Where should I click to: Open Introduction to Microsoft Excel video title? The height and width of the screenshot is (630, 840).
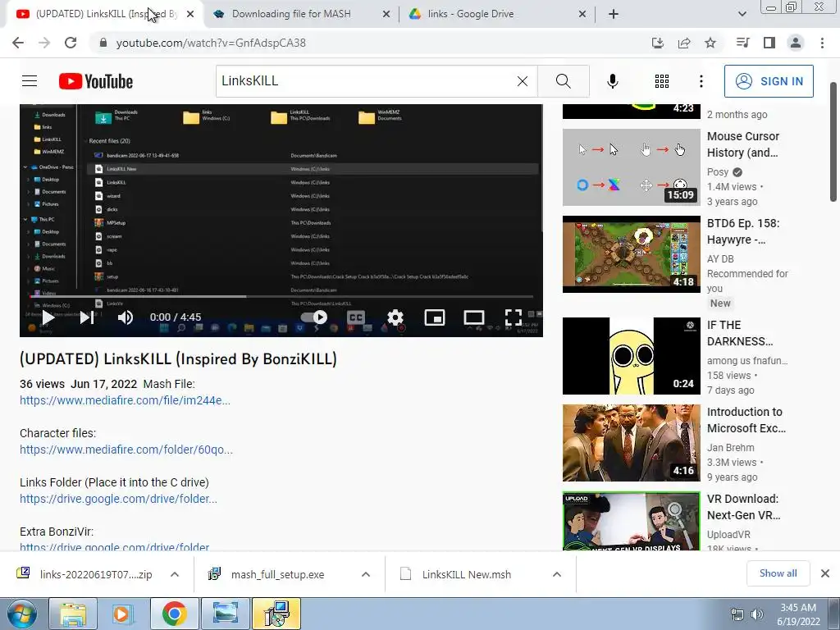click(x=746, y=420)
